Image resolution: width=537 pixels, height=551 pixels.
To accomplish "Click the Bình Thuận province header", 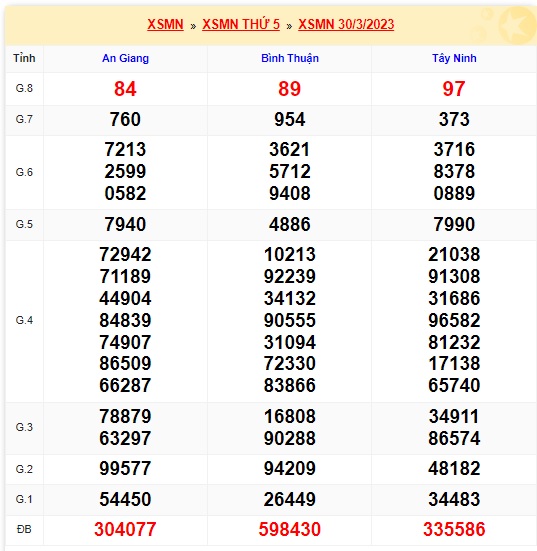I will click(x=290, y=58).
